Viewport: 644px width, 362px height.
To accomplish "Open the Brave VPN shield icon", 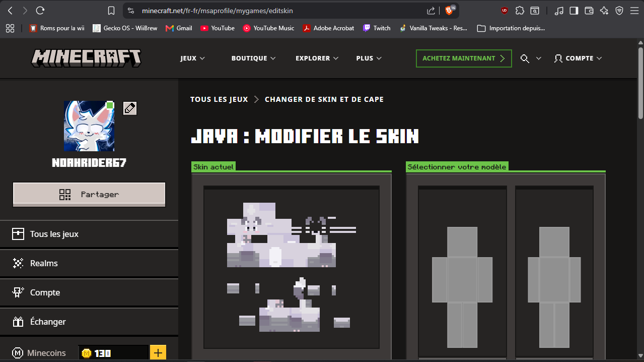I will [619, 11].
